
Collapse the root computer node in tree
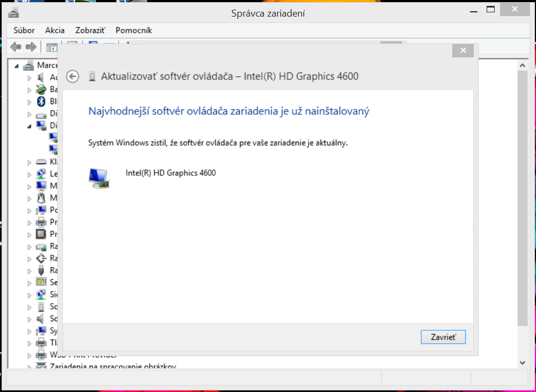17,65
